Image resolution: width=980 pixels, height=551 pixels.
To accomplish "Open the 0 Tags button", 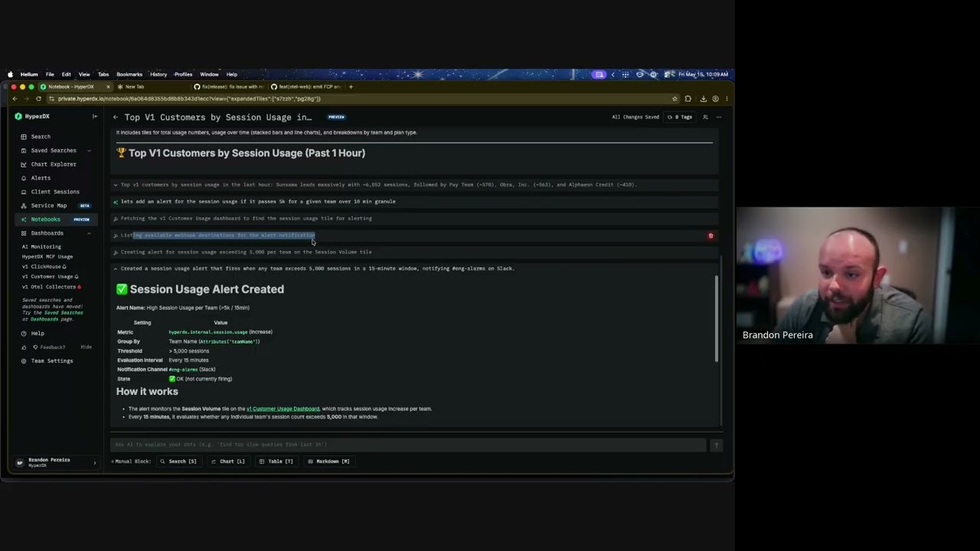I will click(x=680, y=117).
